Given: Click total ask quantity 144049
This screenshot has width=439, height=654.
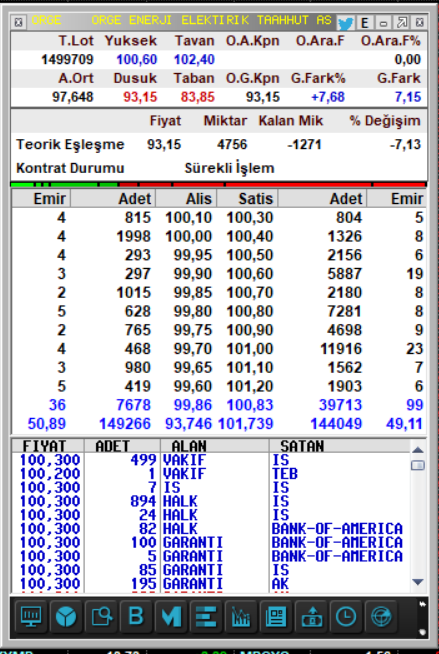Looking at the screenshot, I should pos(336,424).
